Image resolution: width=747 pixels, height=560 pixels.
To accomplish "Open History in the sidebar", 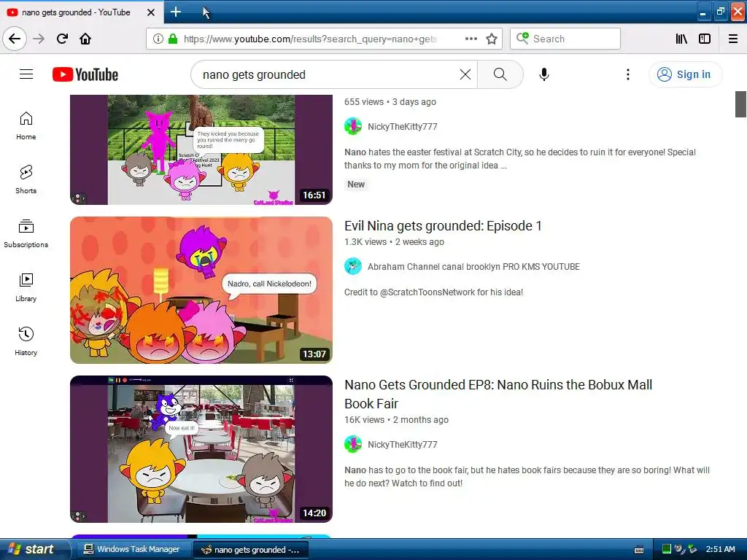I will [x=26, y=341].
